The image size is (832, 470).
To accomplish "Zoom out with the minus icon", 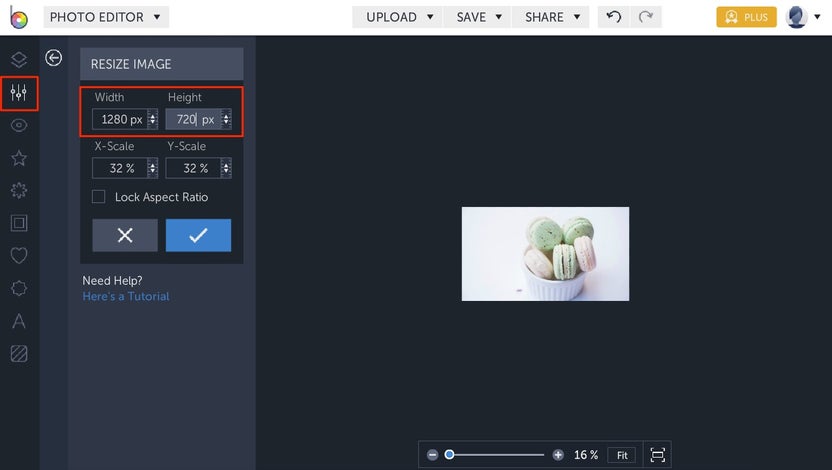I will coord(432,455).
